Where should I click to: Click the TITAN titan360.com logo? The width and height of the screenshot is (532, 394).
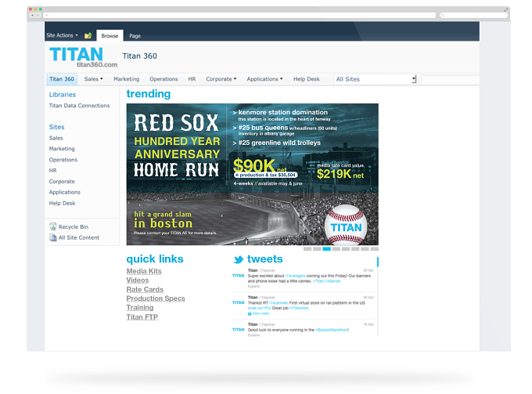[x=84, y=56]
